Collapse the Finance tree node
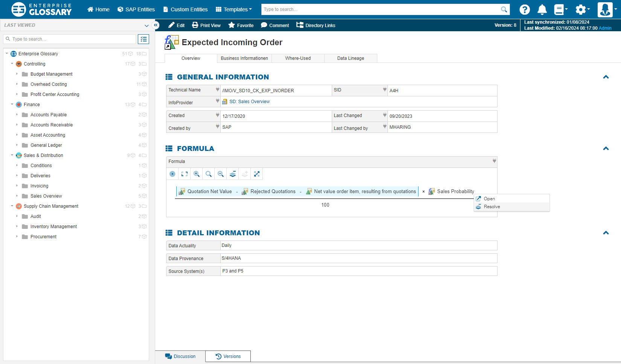 [x=12, y=105]
